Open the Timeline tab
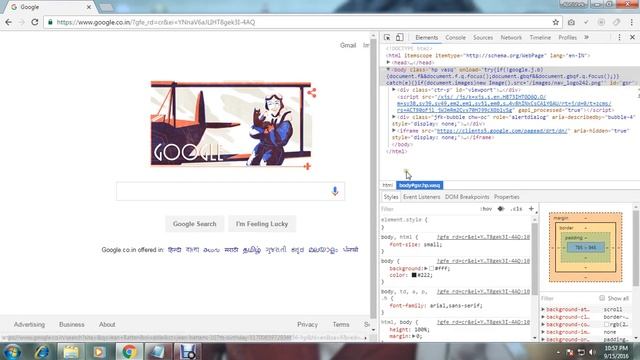This screenshot has height=360, width=640. click(x=540, y=37)
